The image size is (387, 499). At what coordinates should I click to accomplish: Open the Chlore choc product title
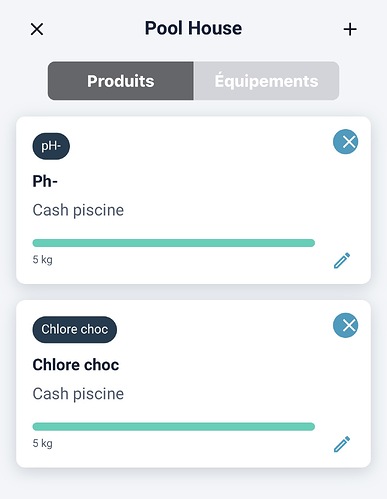(x=76, y=365)
